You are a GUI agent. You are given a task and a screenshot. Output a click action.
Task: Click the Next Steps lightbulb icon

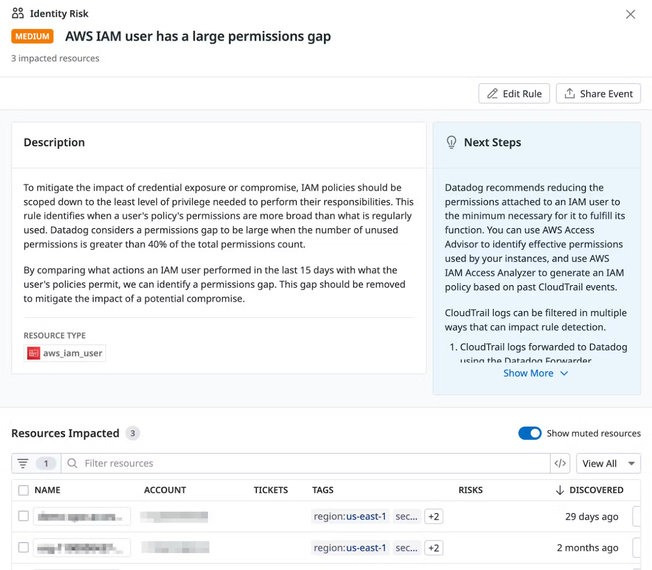coord(451,143)
